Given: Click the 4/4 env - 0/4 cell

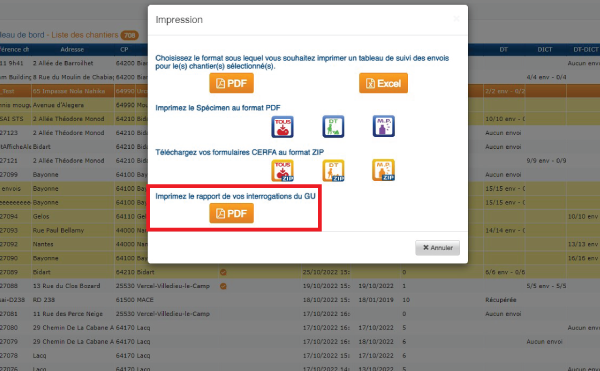Looking at the screenshot, I should (546, 77).
